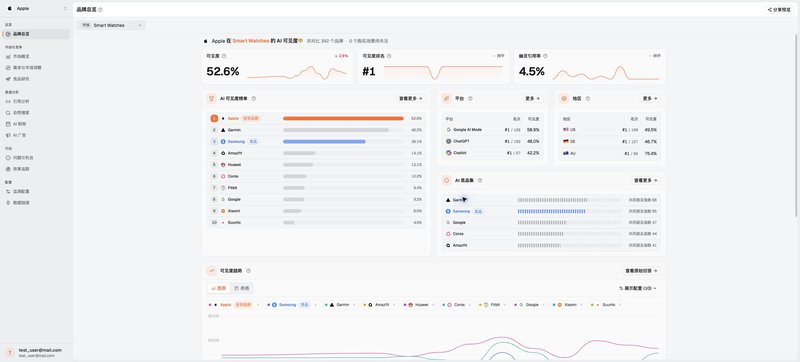Open chevron on Suunto legend chip
Image resolution: width=800 pixels, height=362 pixels.
point(621,305)
